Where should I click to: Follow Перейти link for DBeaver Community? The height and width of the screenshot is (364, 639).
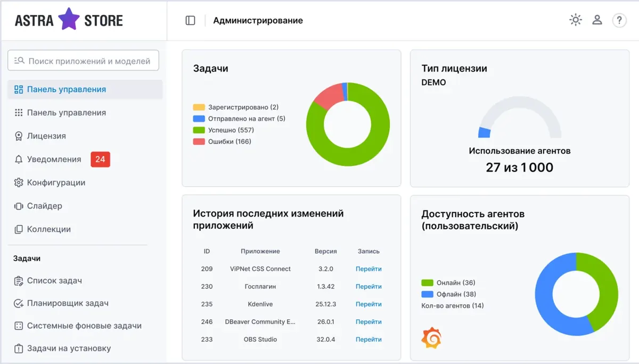pos(368,321)
